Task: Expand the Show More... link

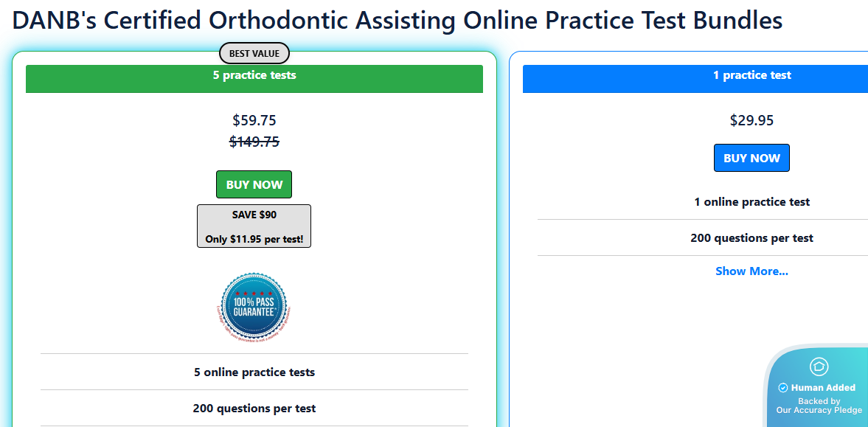Action: click(751, 271)
